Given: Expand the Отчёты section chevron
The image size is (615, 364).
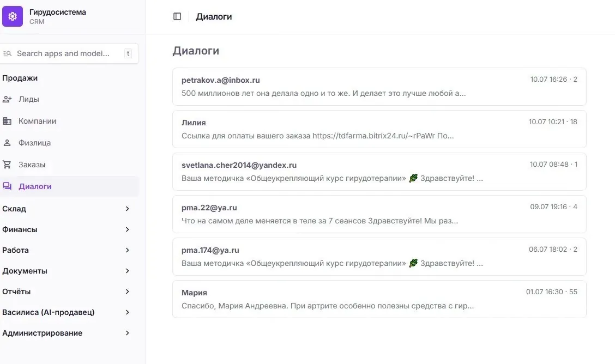Looking at the screenshot, I should (127, 292).
